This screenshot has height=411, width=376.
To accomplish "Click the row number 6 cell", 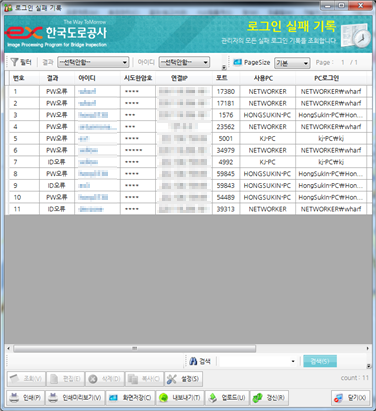I will 24,150.
